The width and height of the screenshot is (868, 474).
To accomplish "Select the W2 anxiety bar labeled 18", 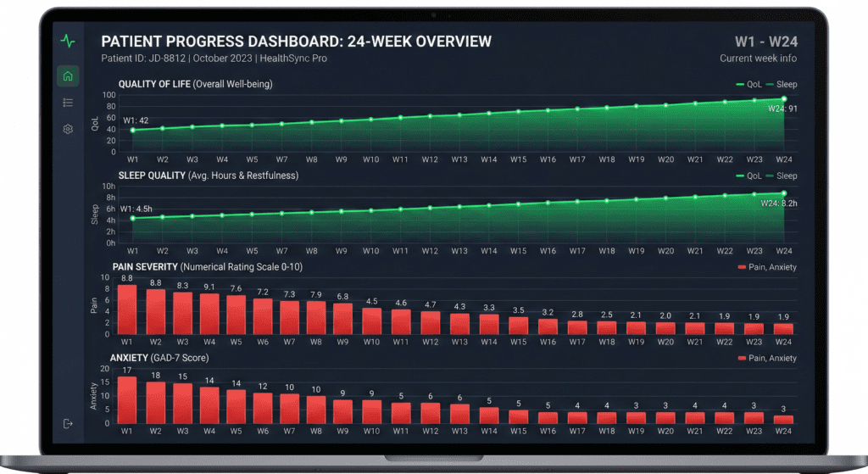I will click(x=156, y=402).
